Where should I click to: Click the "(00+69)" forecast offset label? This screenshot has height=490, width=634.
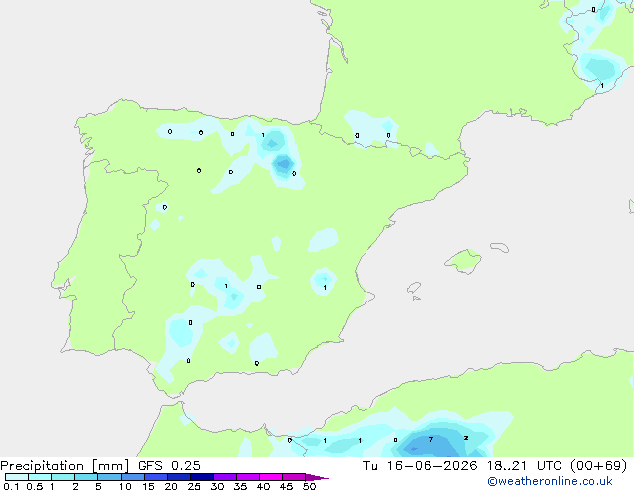click(598, 466)
